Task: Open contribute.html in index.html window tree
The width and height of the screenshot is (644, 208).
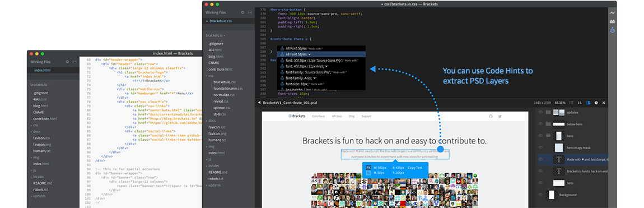Action: coord(45,118)
